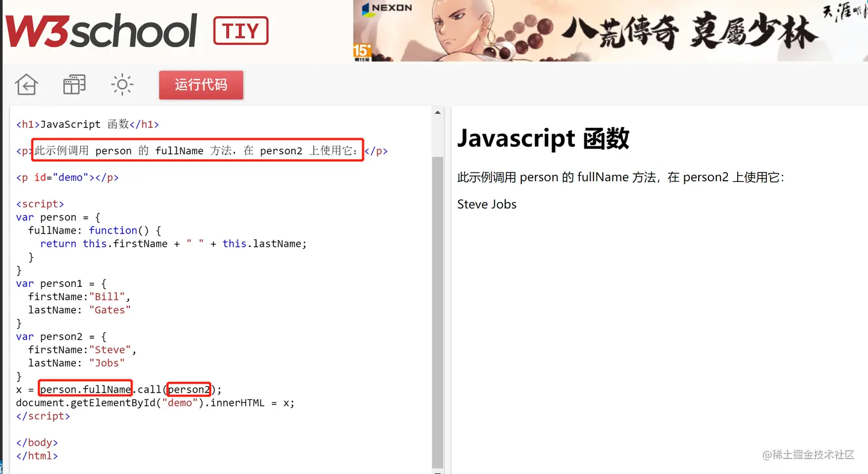The width and height of the screenshot is (868, 474).
Task: Toggle light/dark theme sun icon
Action: click(122, 85)
